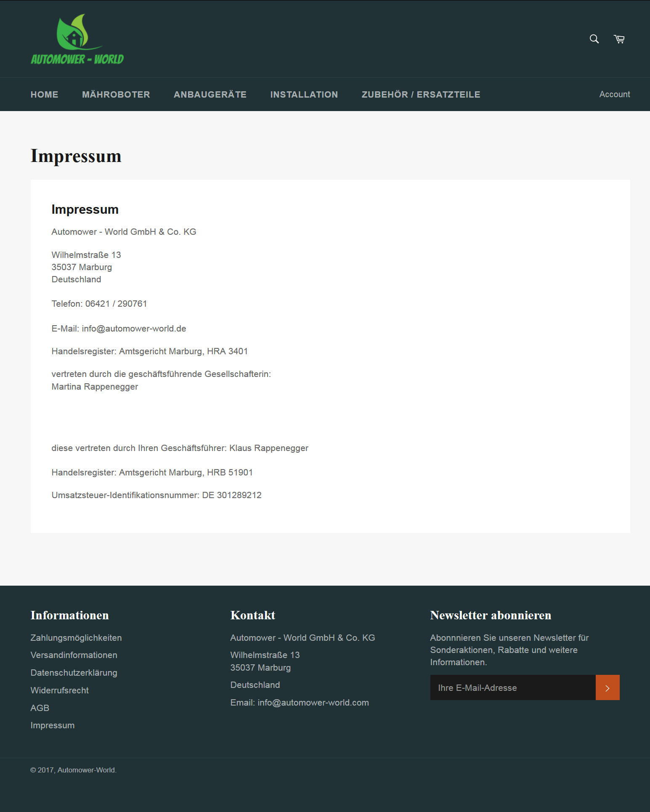Click the E-Mail info@automower-world.de line

click(x=119, y=329)
